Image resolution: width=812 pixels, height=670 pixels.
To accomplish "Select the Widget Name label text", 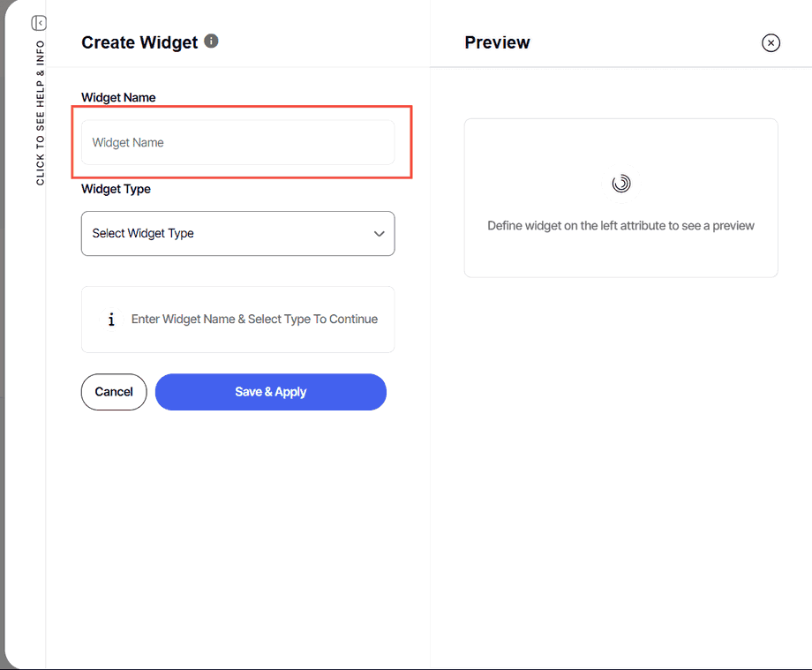I will (117, 97).
